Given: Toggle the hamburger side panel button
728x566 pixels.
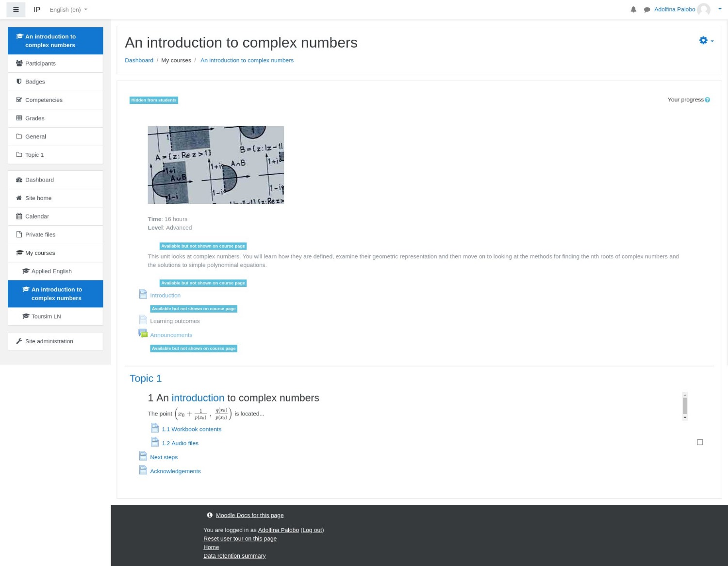Looking at the screenshot, I should pyautogui.click(x=16, y=10).
